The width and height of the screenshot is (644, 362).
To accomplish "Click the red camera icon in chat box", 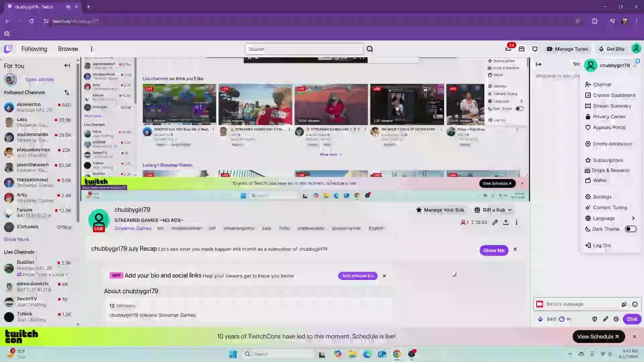I will point(540,304).
